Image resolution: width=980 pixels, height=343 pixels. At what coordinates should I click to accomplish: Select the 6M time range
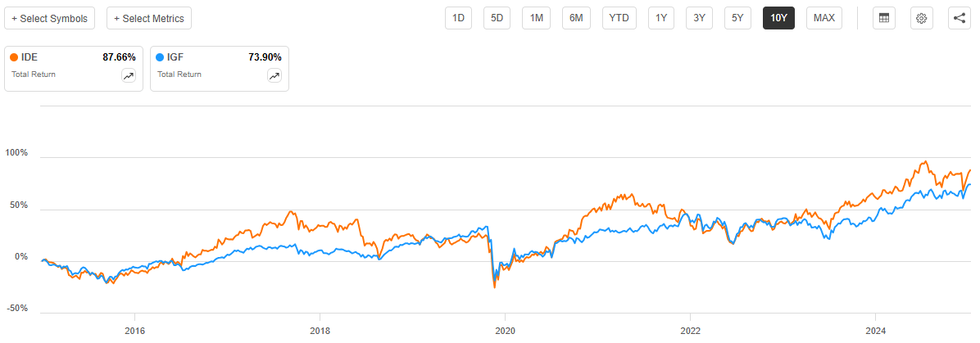click(x=577, y=18)
